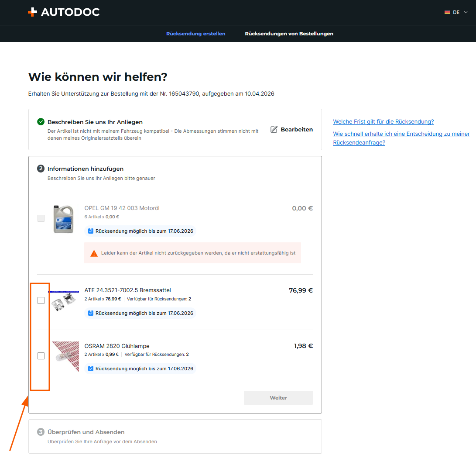The image size is (476, 462).
Task: Click the '6 Artikel x 0,00 €' text
Action: 101,217
